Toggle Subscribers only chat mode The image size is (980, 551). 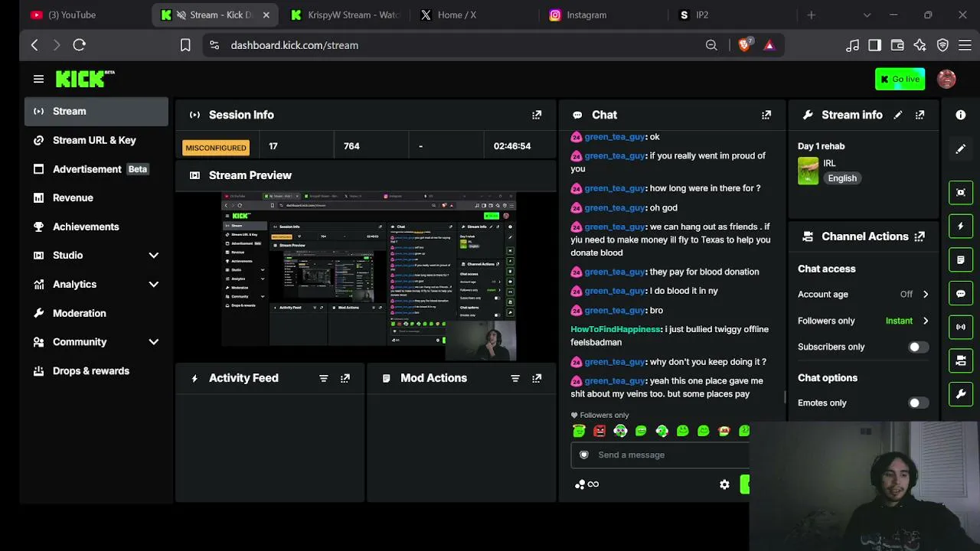[917, 347]
